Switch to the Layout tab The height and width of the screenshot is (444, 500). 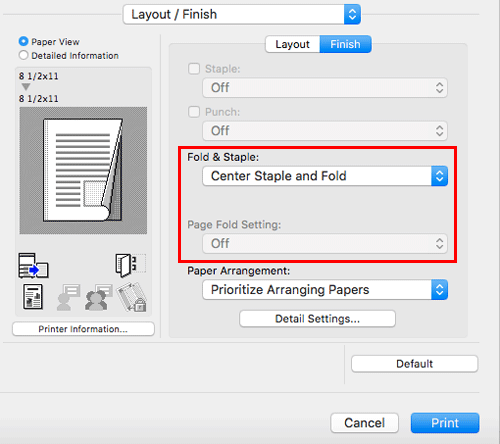(x=293, y=44)
